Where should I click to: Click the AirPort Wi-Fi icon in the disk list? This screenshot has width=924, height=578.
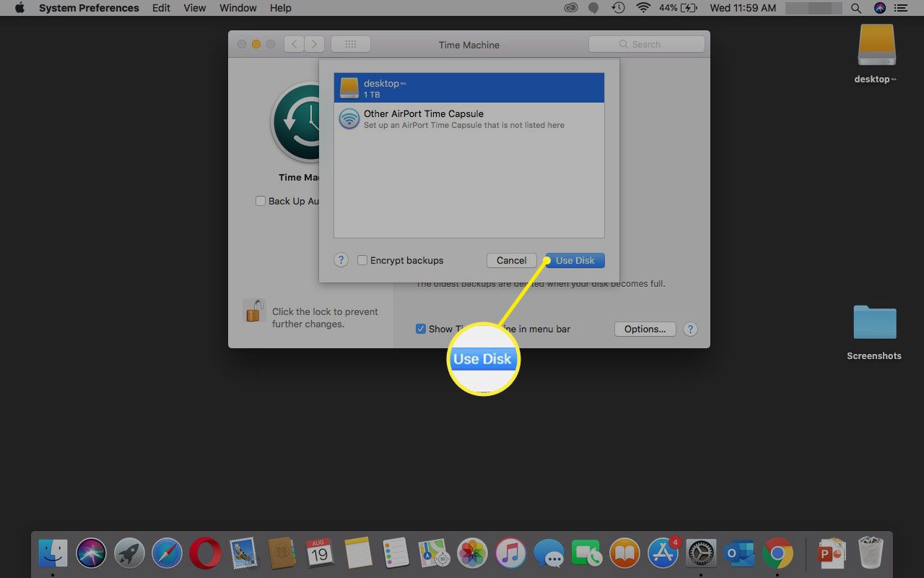pyautogui.click(x=349, y=118)
